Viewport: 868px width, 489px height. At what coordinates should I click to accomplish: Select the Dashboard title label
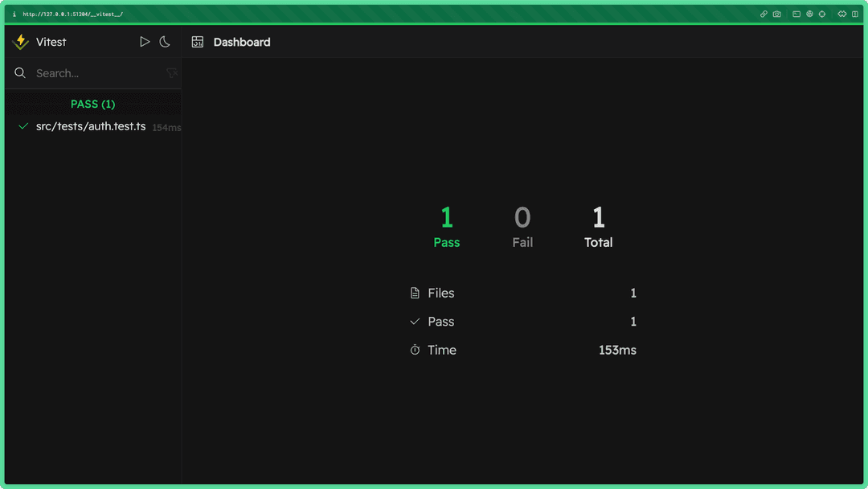coord(242,42)
